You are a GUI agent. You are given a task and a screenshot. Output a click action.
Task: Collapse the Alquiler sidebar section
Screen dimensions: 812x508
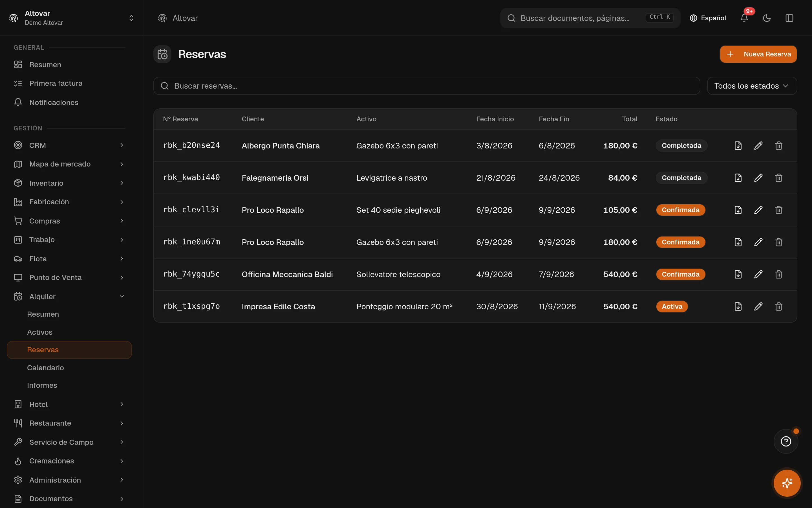pyautogui.click(x=69, y=296)
